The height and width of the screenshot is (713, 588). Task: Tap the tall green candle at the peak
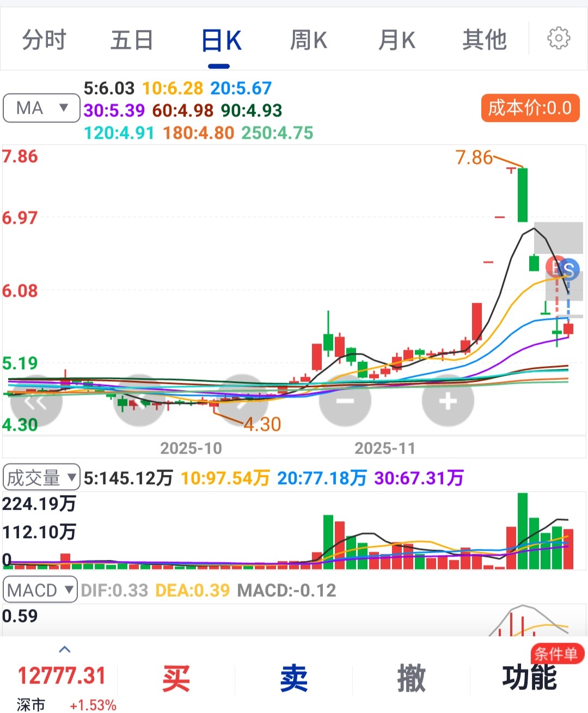click(522, 195)
